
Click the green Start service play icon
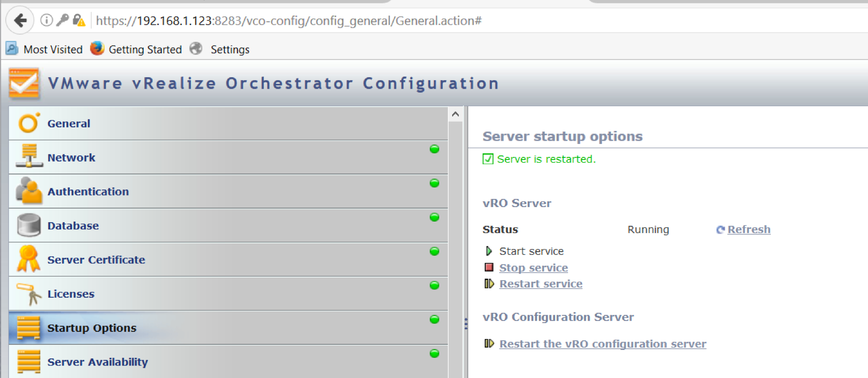[x=489, y=251]
